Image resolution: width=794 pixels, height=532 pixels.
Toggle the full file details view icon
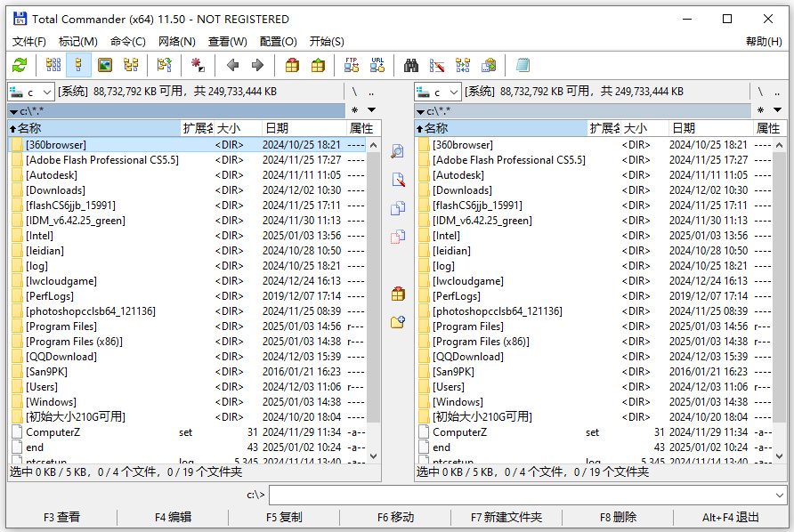tap(78, 65)
